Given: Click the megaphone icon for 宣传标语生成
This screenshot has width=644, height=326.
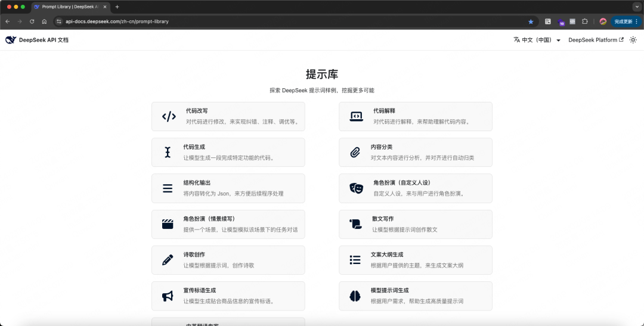Looking at the screenshot, I should click(168, 296).
